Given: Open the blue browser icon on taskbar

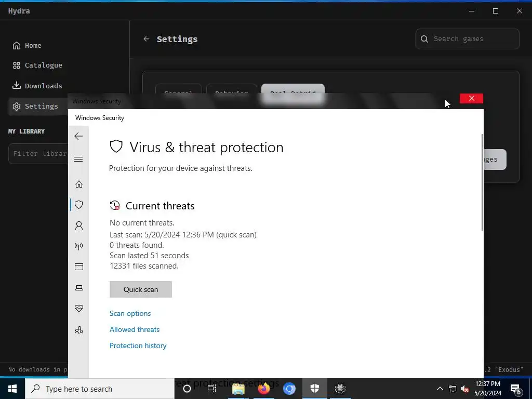Looking at the screenshot, I should click(x=289, y=389).
